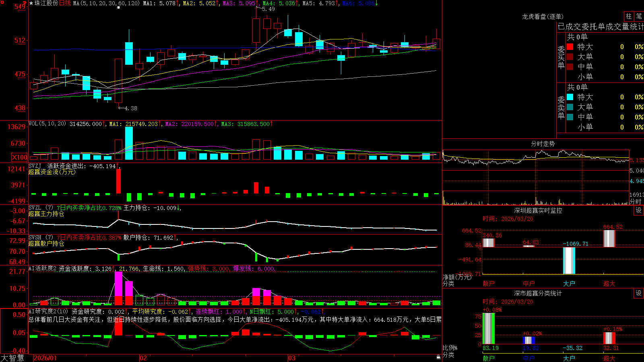Viewport: 644px width, 362px height.
Task: Click the 笔 (tick) view button
Action: pyautogui.click(x=639, y=16)
